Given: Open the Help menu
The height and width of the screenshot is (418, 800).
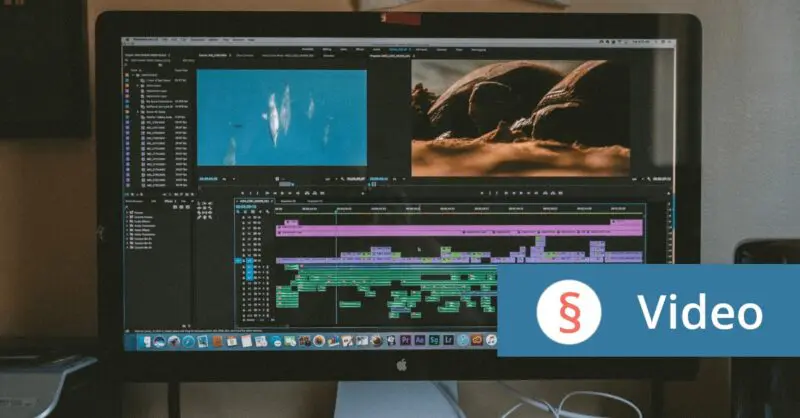Looking at the screenshot, I should pos(251,39).
